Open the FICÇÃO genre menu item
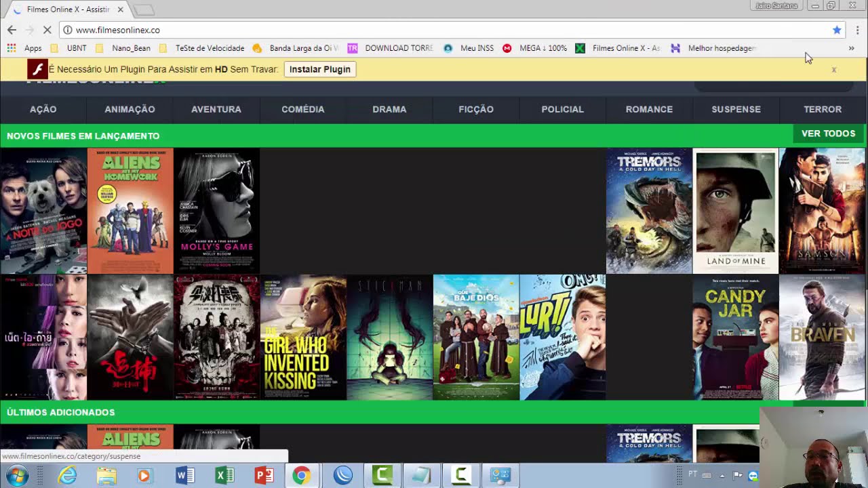This screenshot has width=868, height=488. 476,109
